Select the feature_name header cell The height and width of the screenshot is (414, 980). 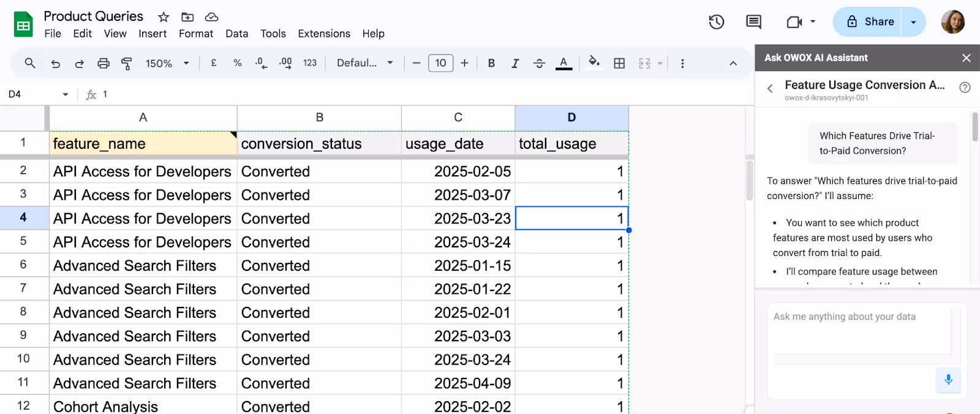pyautogui.click(x=143, y=143)
